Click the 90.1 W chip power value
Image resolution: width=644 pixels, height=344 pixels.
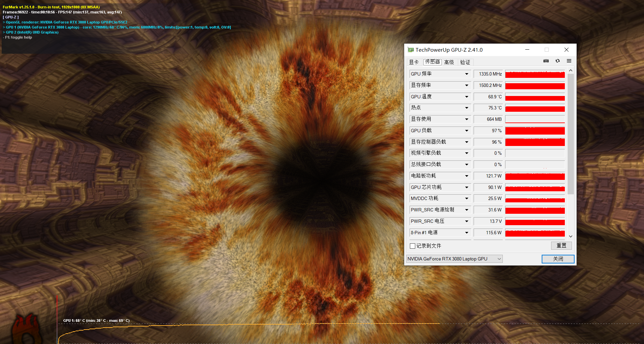point(488,187)
